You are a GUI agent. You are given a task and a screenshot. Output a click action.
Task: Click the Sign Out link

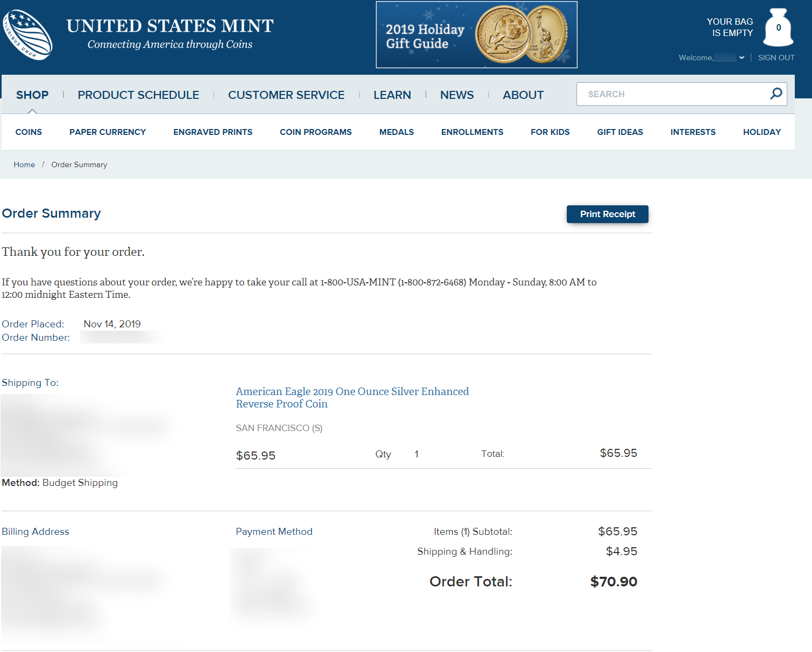coord(776,58)
